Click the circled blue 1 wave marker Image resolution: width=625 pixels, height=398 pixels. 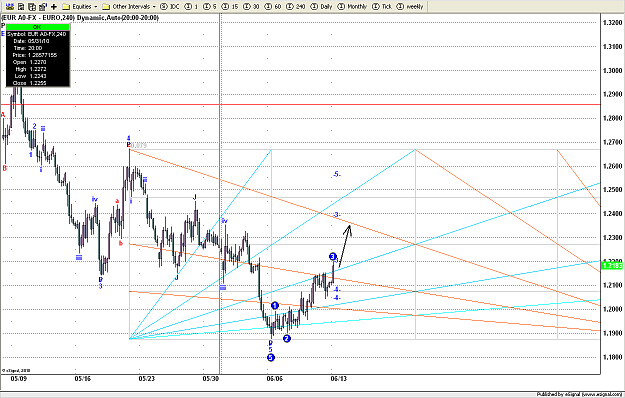tap(275, 306)
